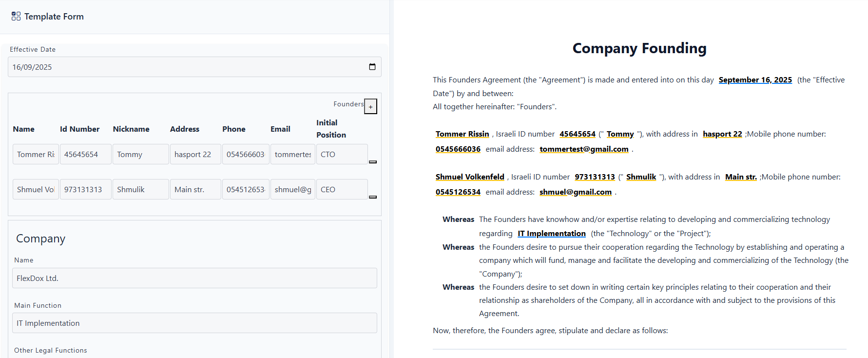
Task: Click ID number field containing 45645654
Action: [85, 154]
